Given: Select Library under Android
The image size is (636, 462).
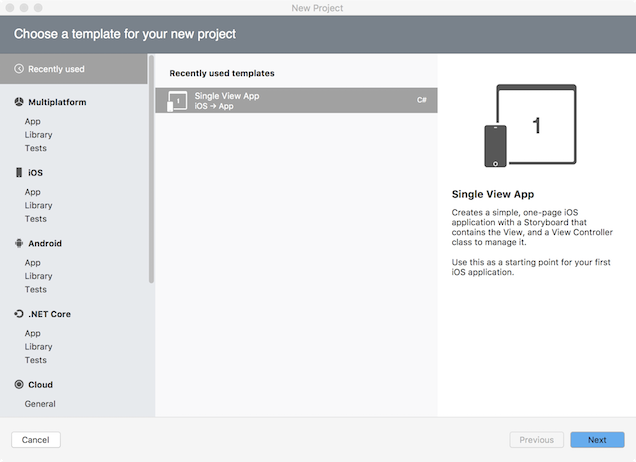Looking at the screenshot, I should coord(39,276).
